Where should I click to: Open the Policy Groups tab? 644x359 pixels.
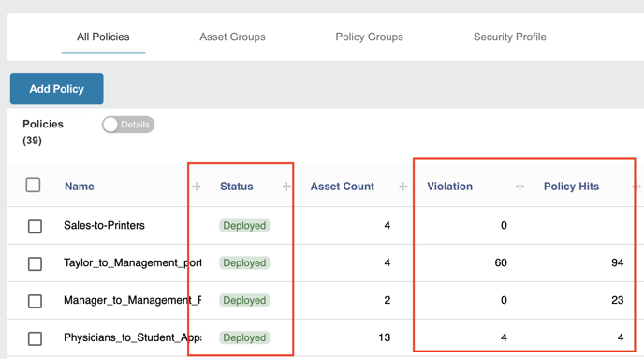(x=369, y=37)
